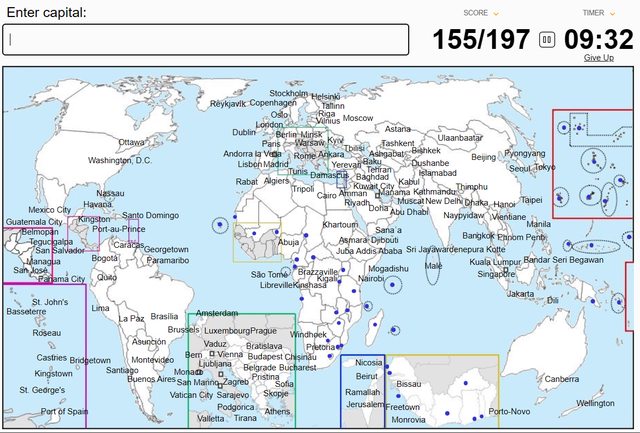Click the circled dot east of Mogadishu
The image size is (640, 433).
tap(393, 285)
